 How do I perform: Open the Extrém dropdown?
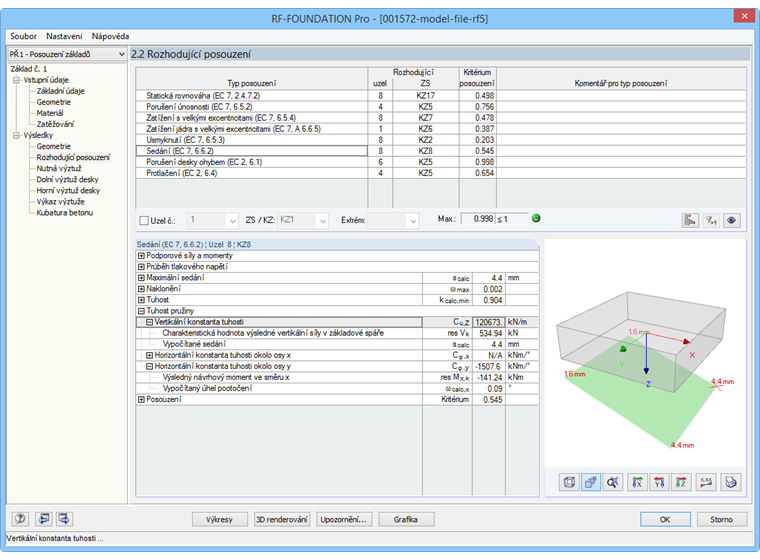pyautogui.click(x=413, y=221)
